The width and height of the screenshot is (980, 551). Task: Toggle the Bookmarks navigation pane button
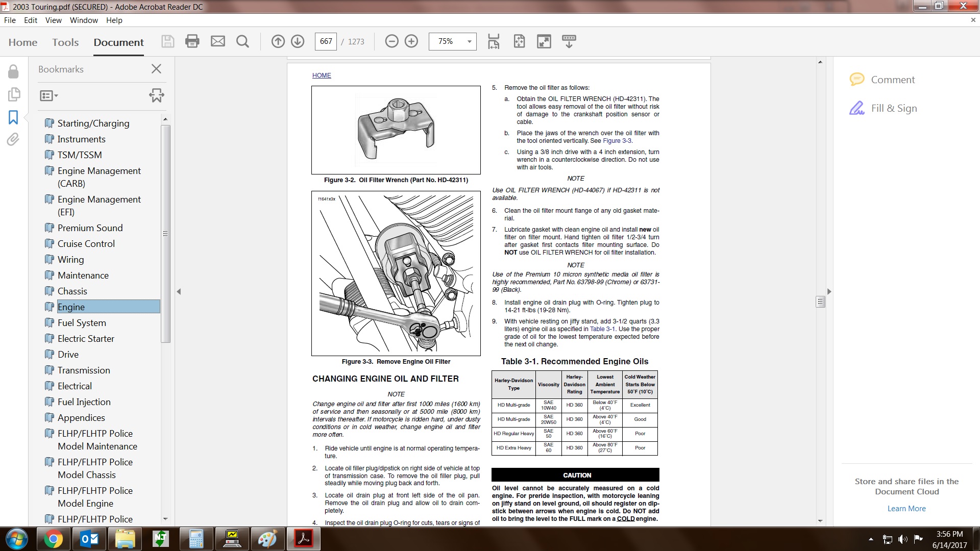click(x=13, y=117)
